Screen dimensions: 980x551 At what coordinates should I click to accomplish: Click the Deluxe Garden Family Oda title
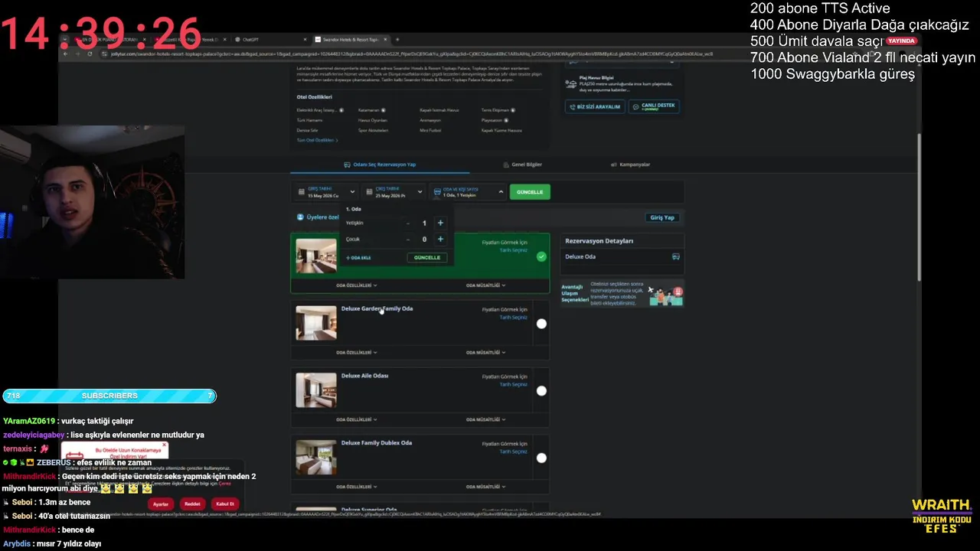(377, 308)
